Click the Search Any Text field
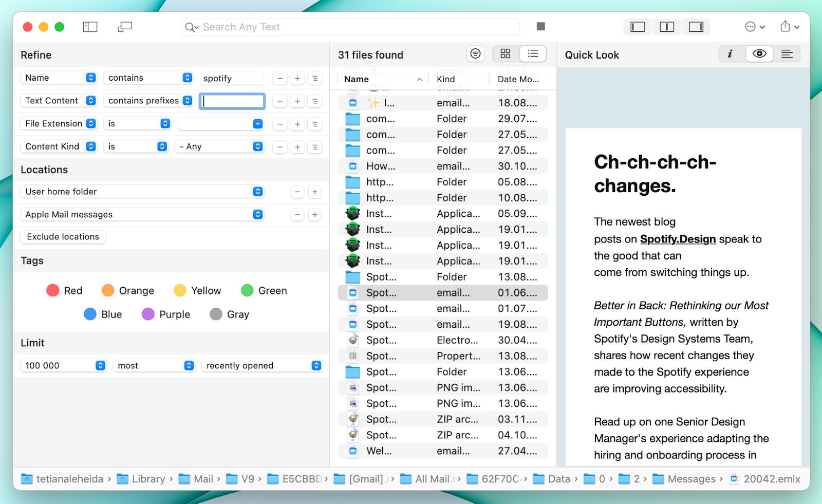This screenshot has width=822, height=504. [x=351, y=27]
